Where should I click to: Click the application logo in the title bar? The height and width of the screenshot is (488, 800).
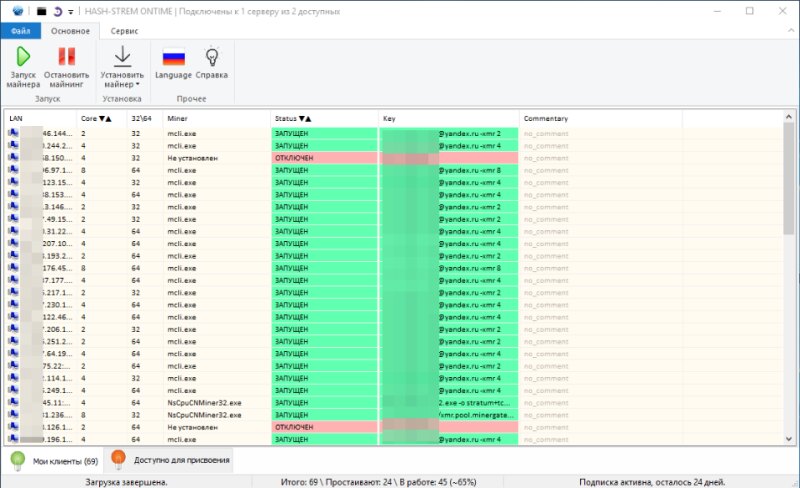[x=12, y=11]
